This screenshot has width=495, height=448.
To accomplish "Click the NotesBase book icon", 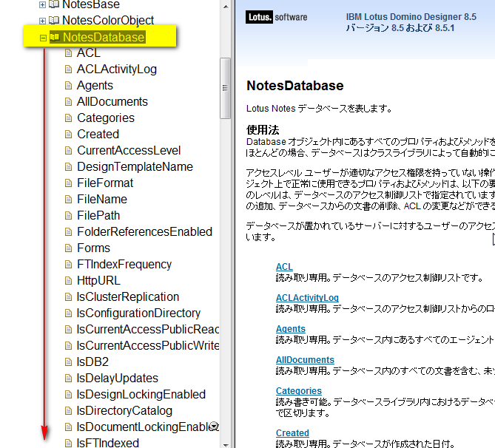I will (x=54, y=4).
